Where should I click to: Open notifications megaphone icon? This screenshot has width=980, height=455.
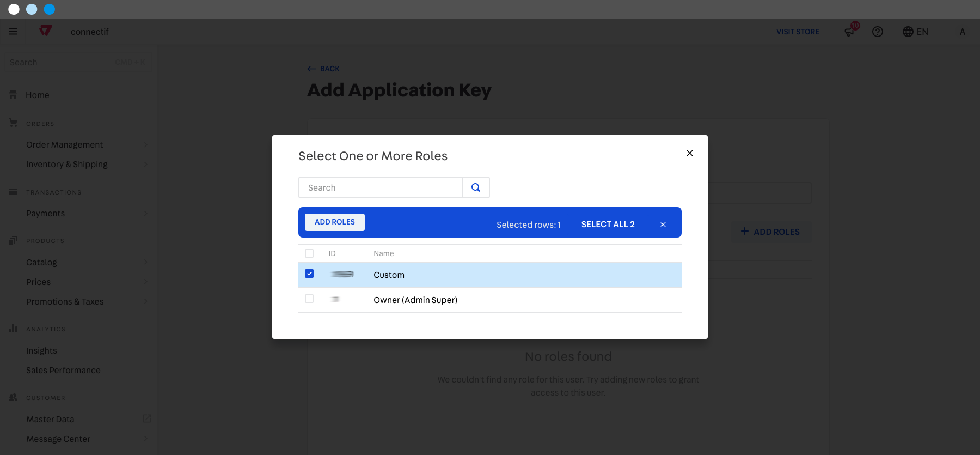coord(849,32)
